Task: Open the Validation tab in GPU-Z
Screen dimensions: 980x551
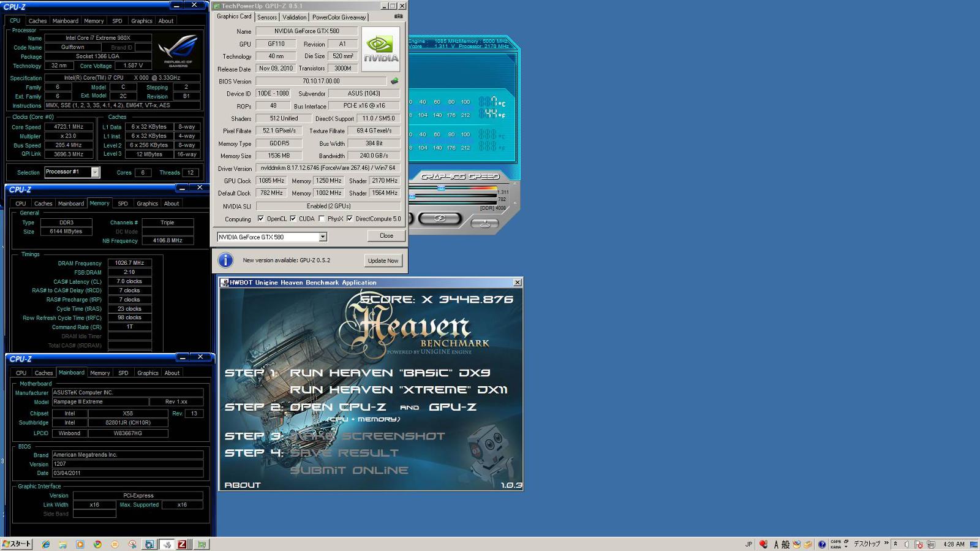Action: 294,17
